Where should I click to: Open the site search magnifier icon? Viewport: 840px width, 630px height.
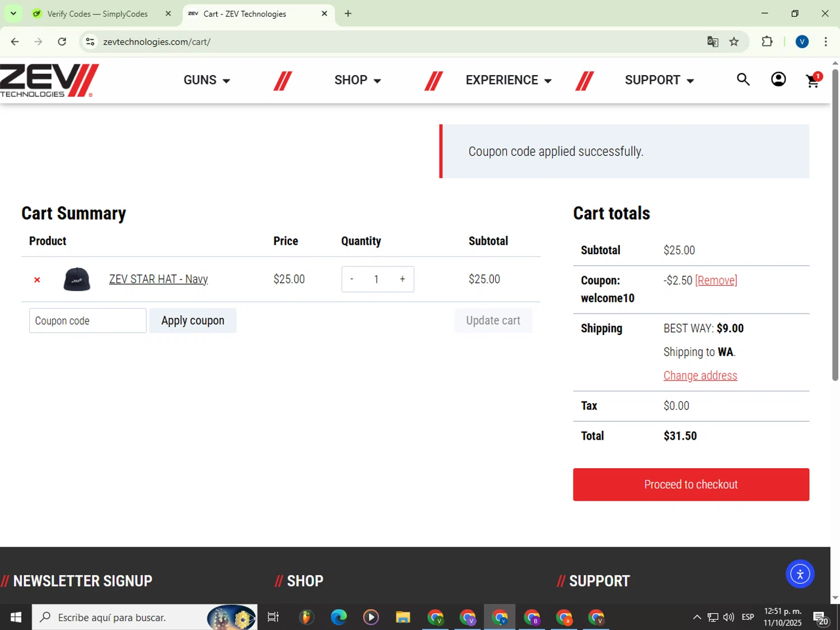point(743,80)
